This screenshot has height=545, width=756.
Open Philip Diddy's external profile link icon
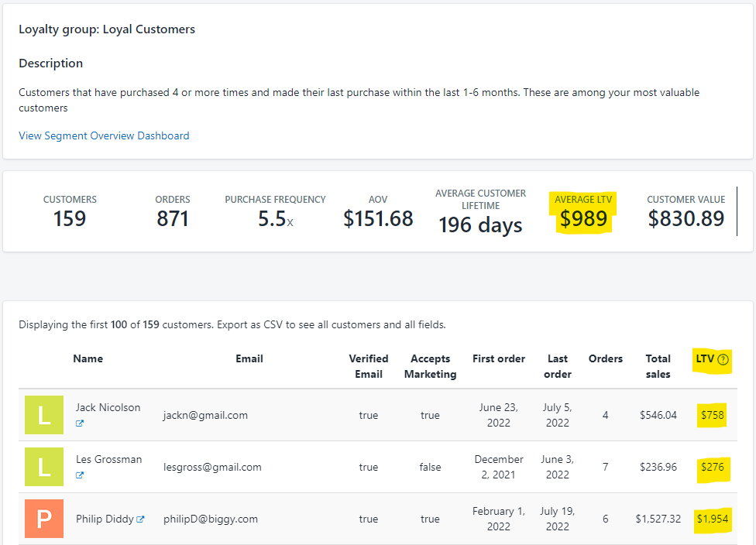(x=140, y=519)
